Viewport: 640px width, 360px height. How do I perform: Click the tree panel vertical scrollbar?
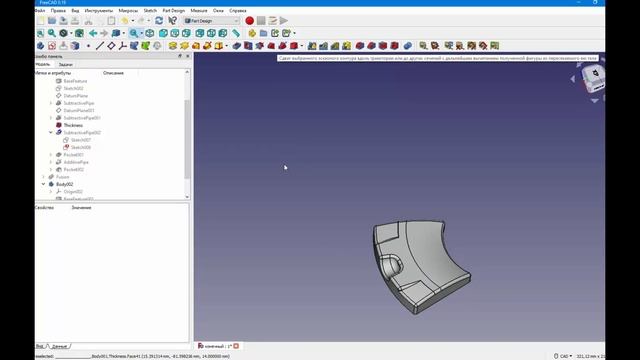point(187,139)
